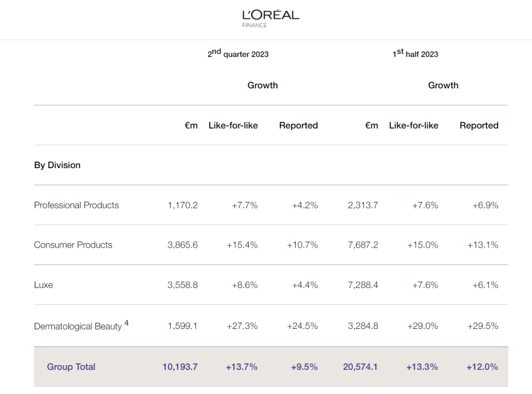This screenshot has height=394, width=532.
Task: Select the Growth heading under 1st half
Action: pyautogui.click(x=443, y=85)
